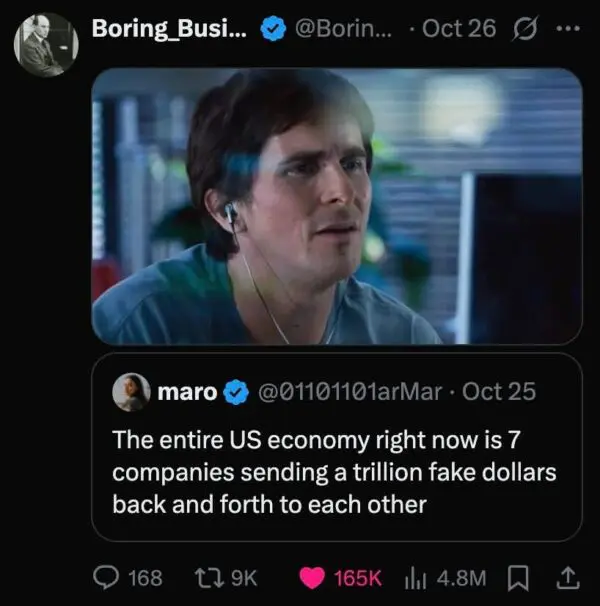Open the movie still image
Screen dimensions: 600x606
tap(337, 206)
